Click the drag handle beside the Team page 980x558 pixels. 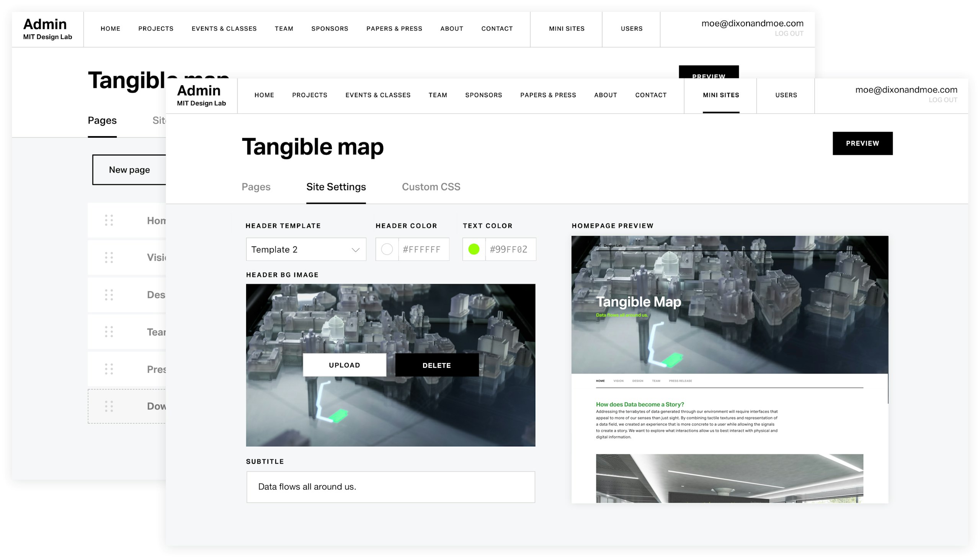(109, 332)
